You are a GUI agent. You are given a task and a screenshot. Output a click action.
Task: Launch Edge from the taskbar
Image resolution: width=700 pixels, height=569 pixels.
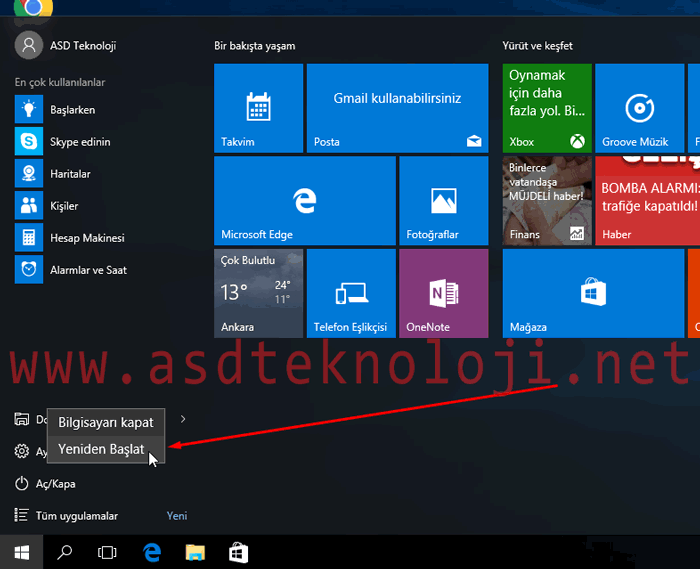point(152,552)
